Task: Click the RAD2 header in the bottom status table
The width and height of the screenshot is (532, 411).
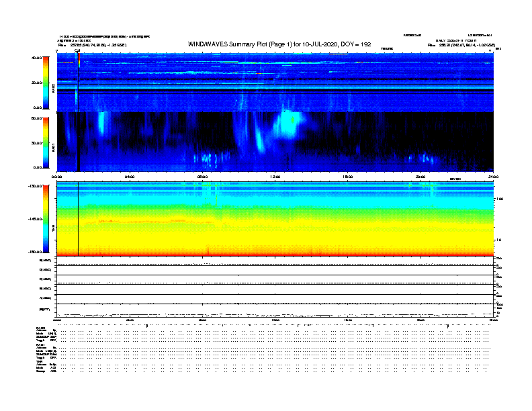Action: tap(40, 328)
